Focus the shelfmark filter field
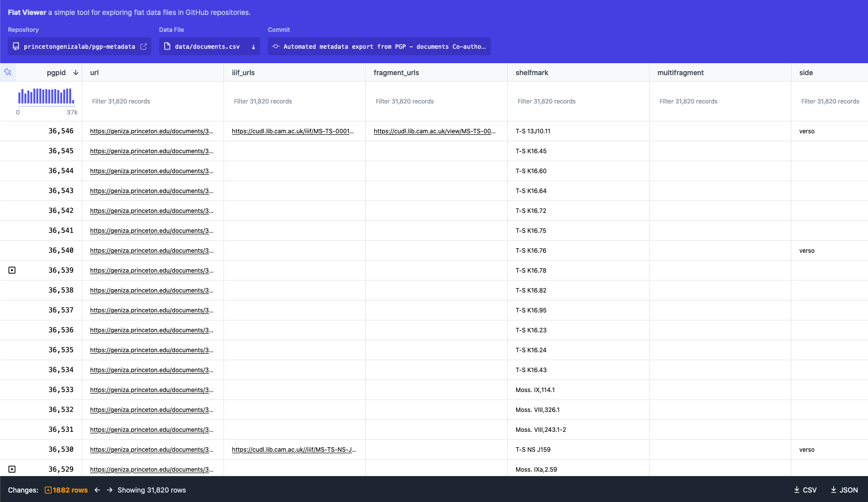This screenshot has width=868, height=502. [x=578, y=101]
